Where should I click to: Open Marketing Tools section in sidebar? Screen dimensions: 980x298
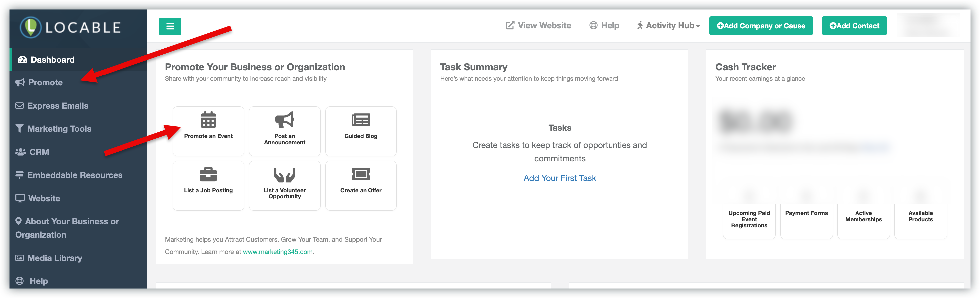click(59, 129)
